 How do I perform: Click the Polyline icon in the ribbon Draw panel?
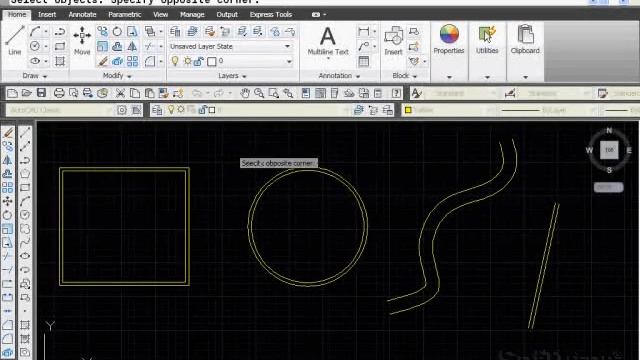point(60,31)
